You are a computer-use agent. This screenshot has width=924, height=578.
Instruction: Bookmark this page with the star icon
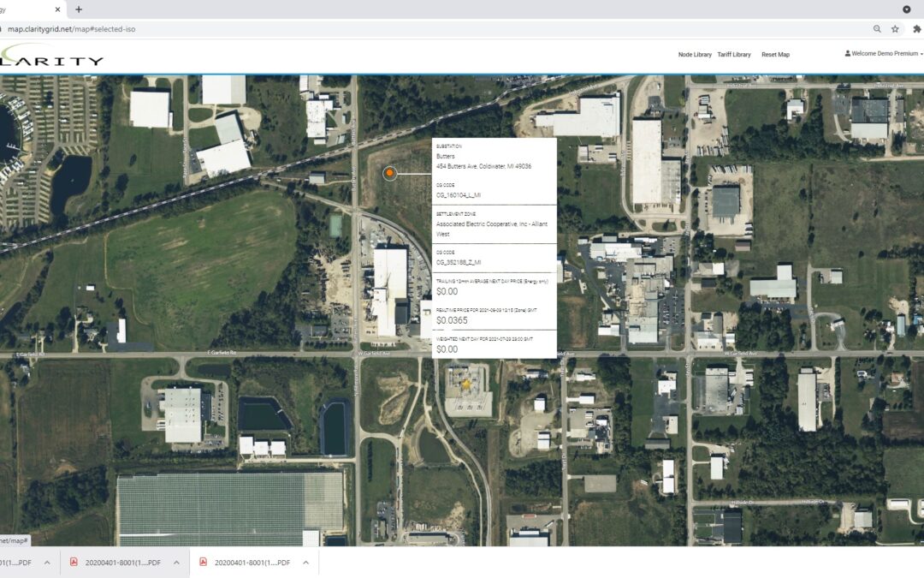pos(895,28)
